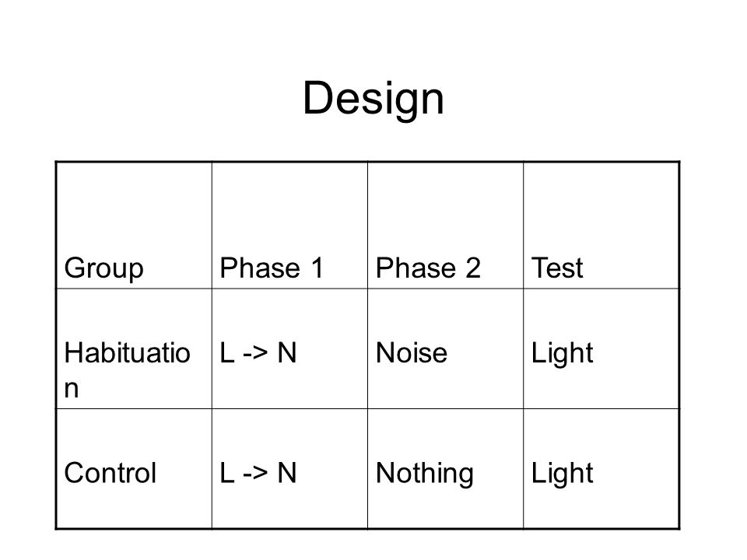Click the arrow in Control's L -> N
Viewport: 747px width, 560px height.
255,474
